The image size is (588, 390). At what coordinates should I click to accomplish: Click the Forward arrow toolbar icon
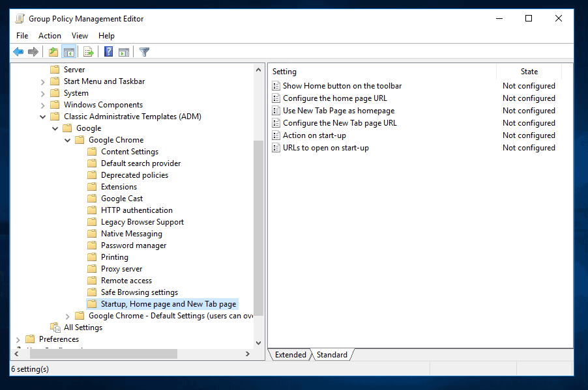[33, 52]
